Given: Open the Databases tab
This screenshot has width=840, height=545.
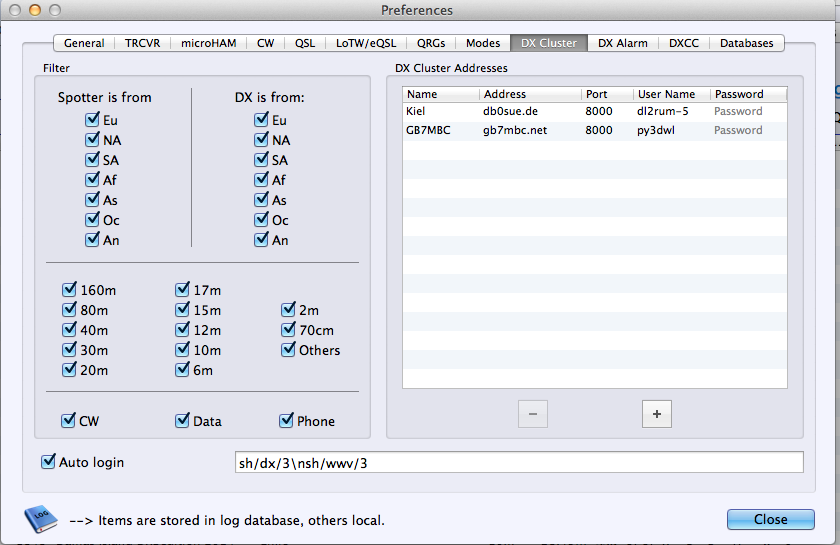Looking at the screenshot, I should coord(746,43).
